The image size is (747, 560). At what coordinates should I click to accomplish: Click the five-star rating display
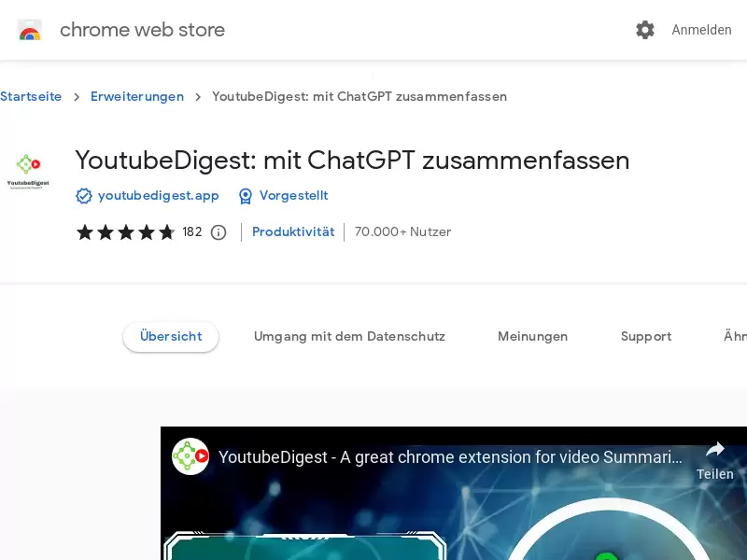(x=126, y=232)
